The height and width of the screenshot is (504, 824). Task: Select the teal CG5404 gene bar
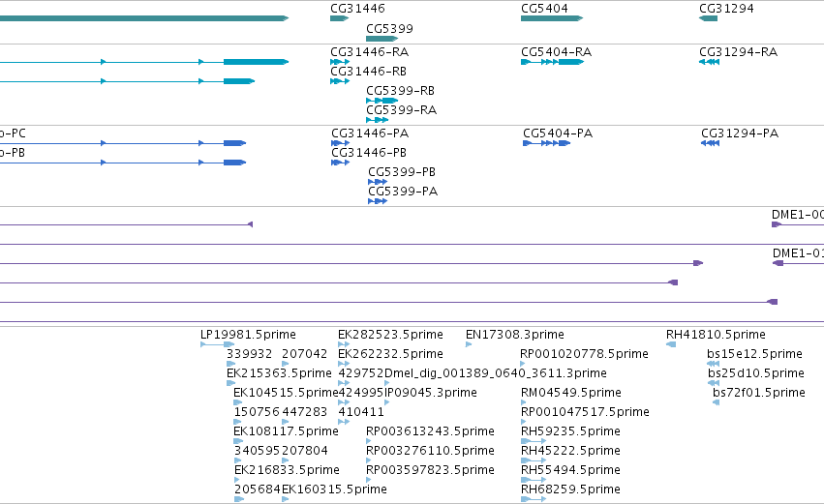click(552, 18)
